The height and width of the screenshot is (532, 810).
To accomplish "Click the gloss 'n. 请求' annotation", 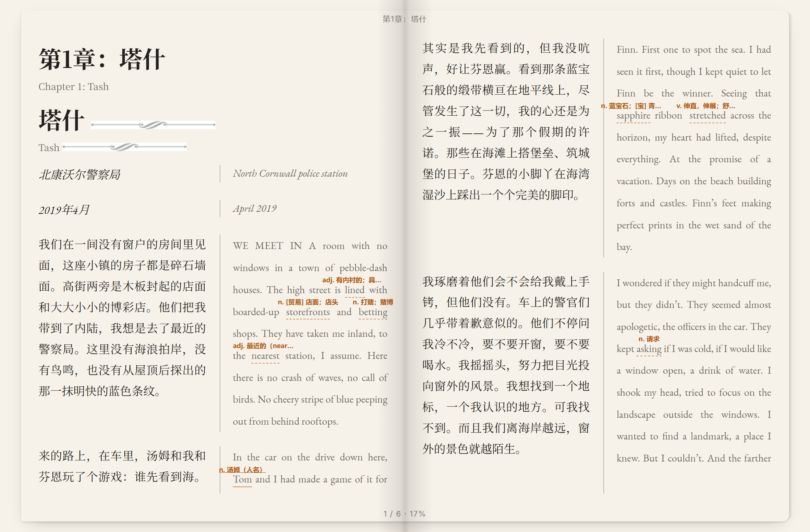I will pos(649,339).
